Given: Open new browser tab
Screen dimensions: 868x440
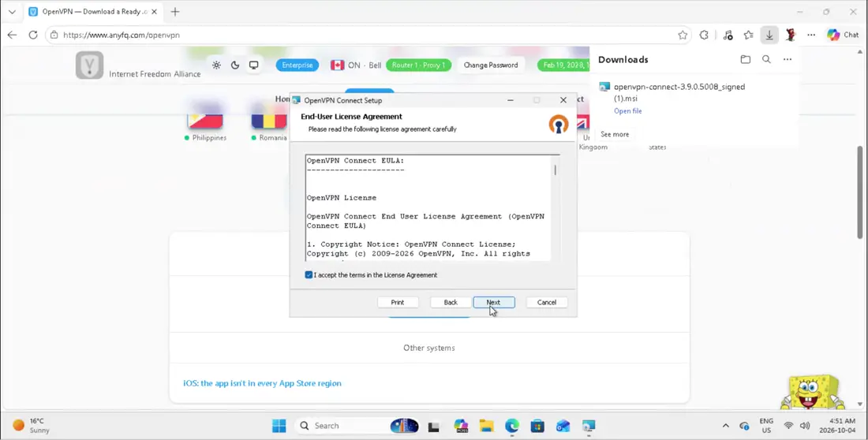Looking at the screenshot, I should tap(175, 12).
